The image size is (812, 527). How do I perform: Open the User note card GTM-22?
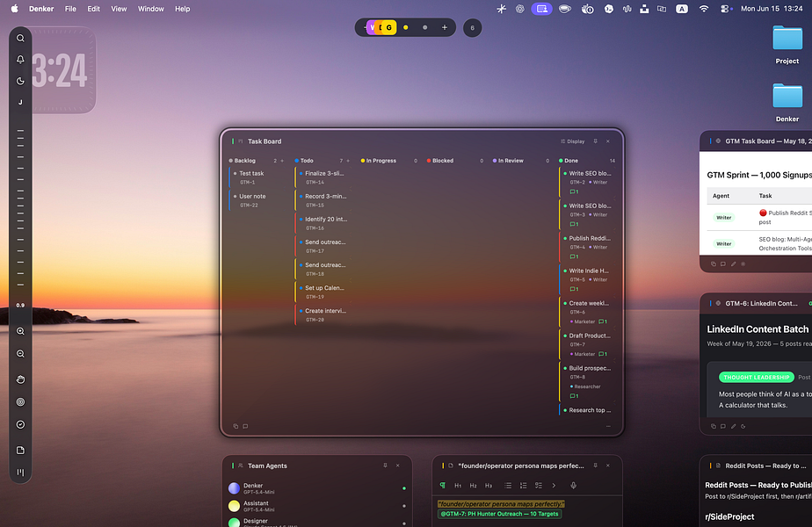coord(257,200)
